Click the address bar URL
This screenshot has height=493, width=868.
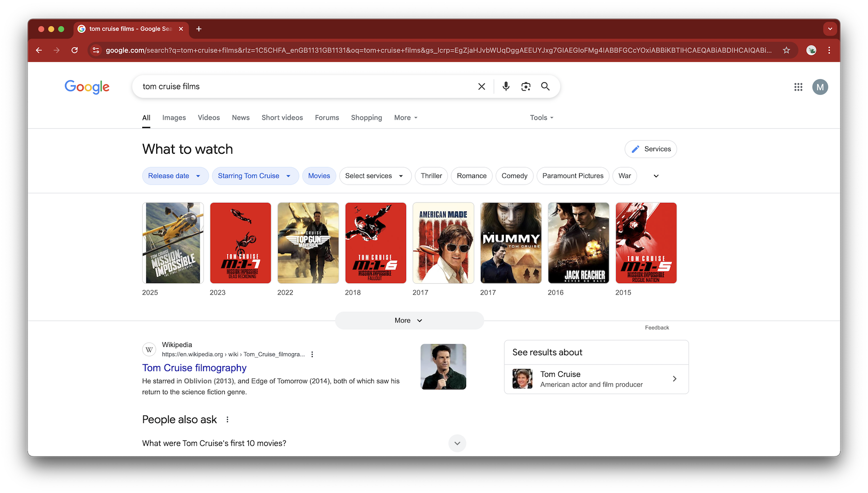[x=438, y=50]
